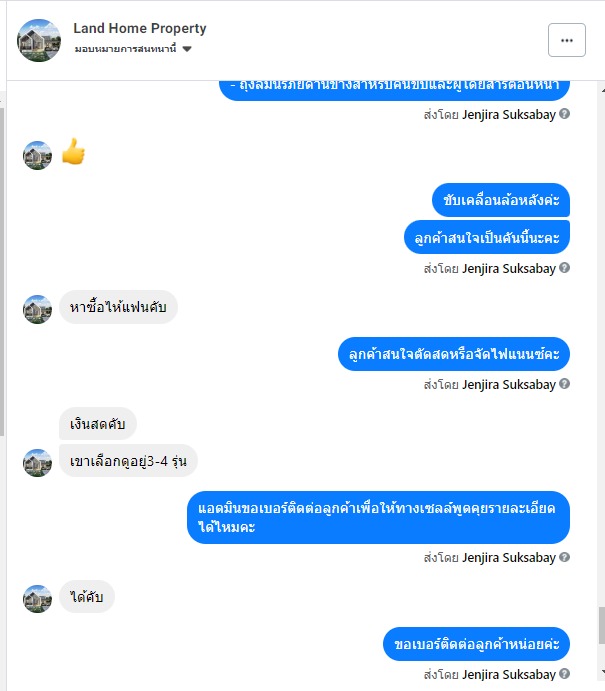Click the Land Home Property name
Screen dimensions: 605x691
tap(140, 28)
